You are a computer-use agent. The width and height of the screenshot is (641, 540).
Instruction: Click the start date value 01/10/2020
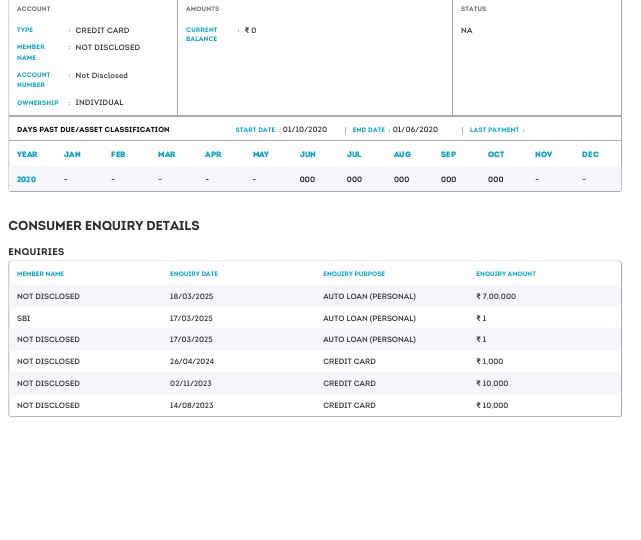pos(305,130)
